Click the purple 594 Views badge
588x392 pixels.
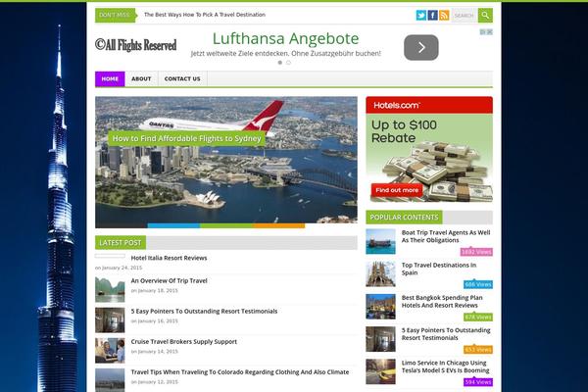[x=478, y=382]
